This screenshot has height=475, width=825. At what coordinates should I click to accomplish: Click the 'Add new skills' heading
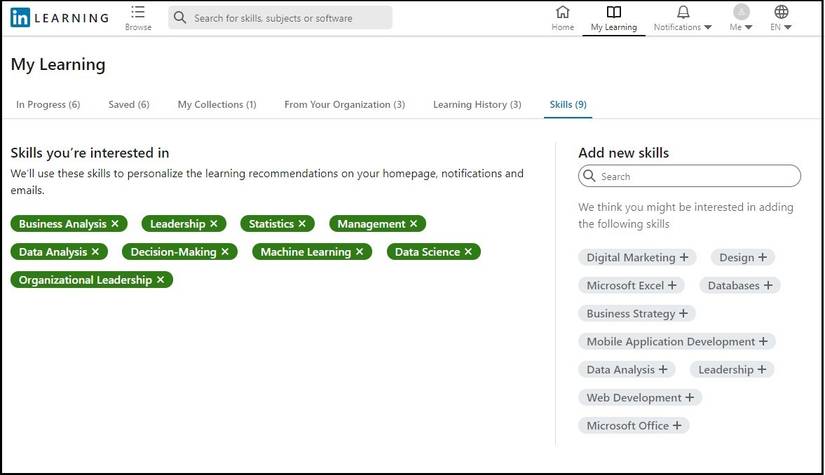coord(623,153)
